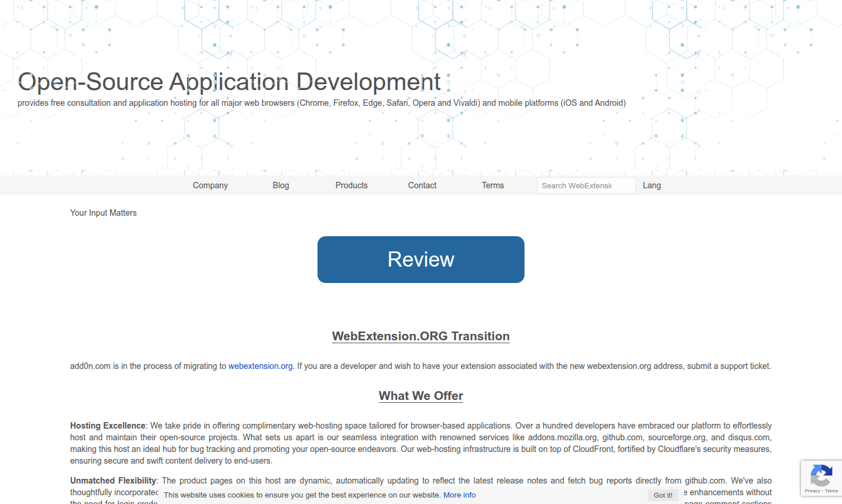This screenshot has height=504, width=842.
Task: Go to the Blog section
Action: point(281,185)
